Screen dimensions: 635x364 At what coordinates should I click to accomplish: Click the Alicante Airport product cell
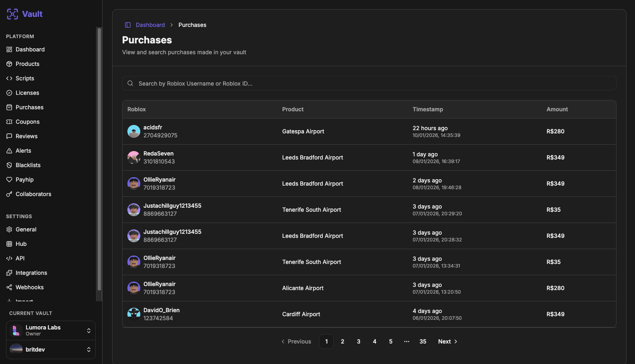[x=303, y=288]
